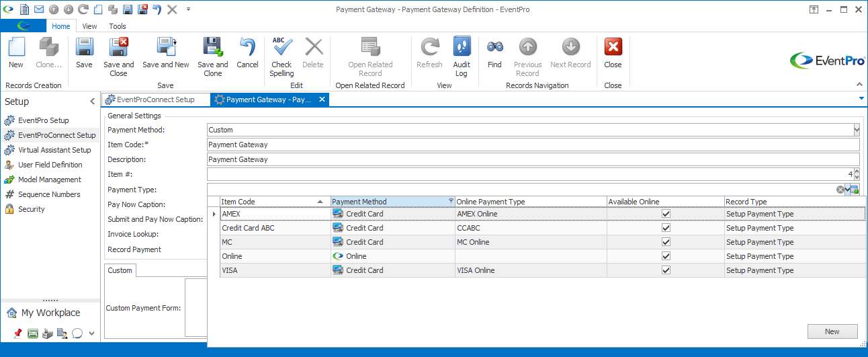Viewport: 868px width, 357px height.
Task: Open EventPro Setup in navigation
Action: [x=44, y=120]
